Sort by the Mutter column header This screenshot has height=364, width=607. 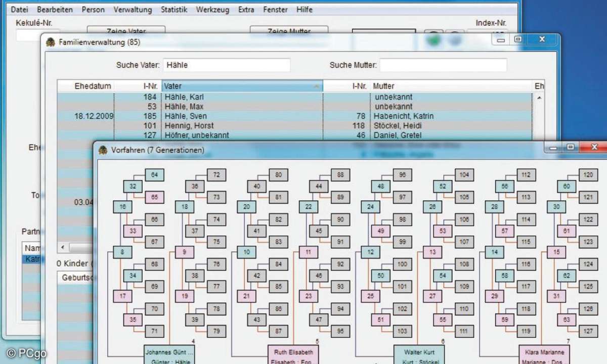(x=452, y=86)
